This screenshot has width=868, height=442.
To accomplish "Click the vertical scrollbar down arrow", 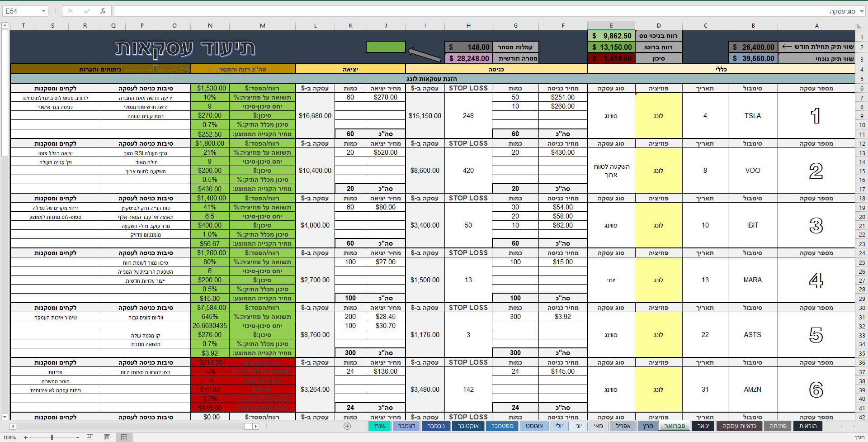I will click(5, 417).
